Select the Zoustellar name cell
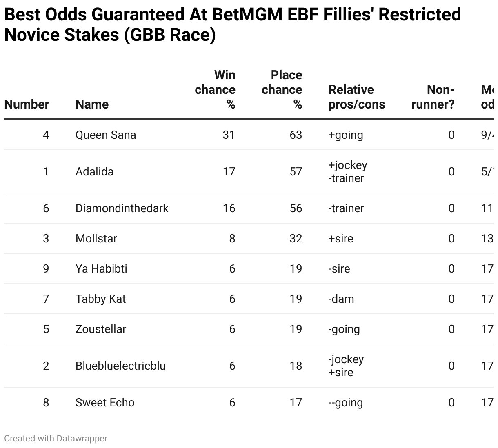This screenshot has height=448, width=498. (x=101, y=329)
